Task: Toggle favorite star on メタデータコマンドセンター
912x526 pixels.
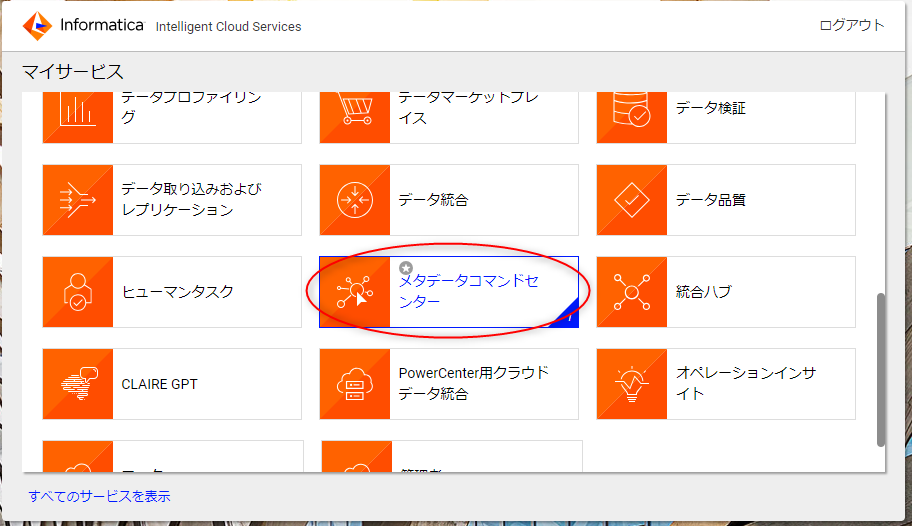Action: [x=406, y=268]
